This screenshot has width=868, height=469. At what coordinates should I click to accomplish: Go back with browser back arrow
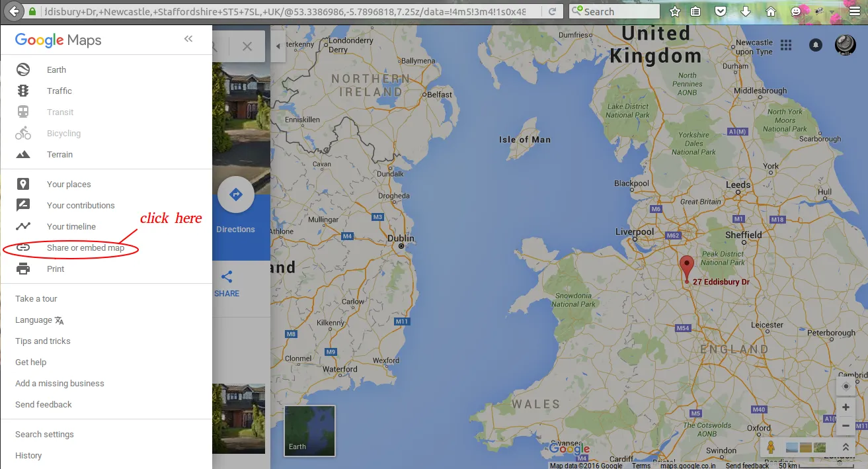click(x=13, y=11)
